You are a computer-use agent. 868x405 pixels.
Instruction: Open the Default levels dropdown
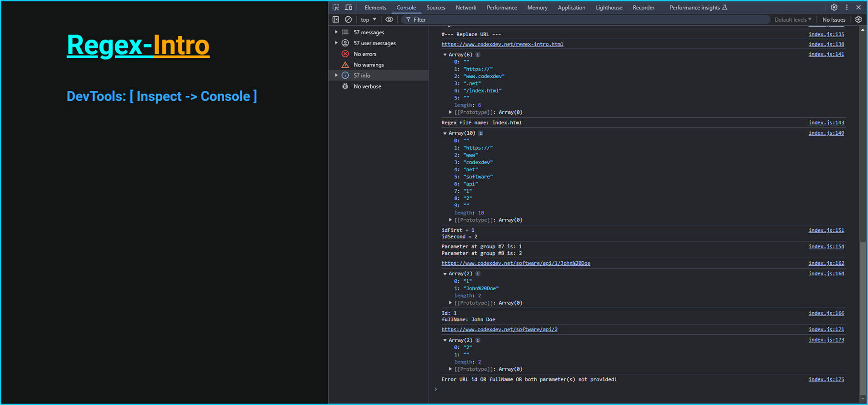tap(793, 20)
